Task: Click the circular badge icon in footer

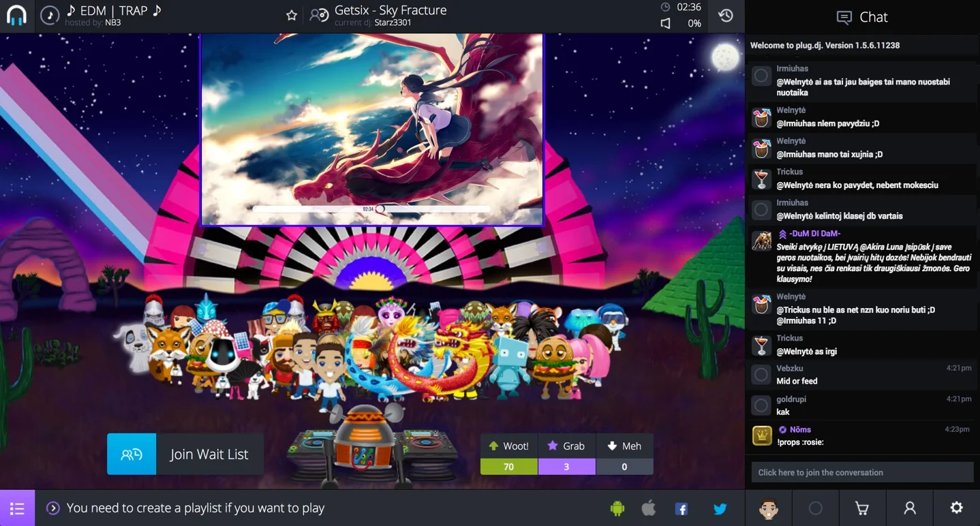Action: click(815, 508)
